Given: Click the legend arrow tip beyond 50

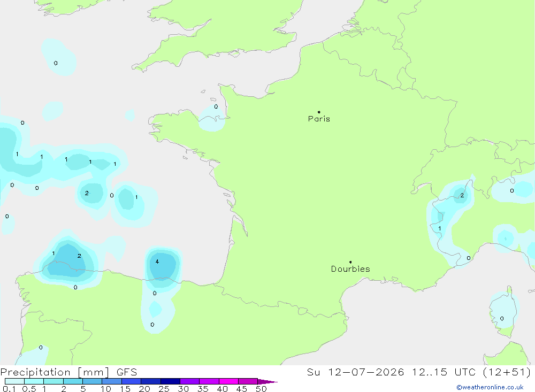Looking at the screenshot, I should [268, 382].
